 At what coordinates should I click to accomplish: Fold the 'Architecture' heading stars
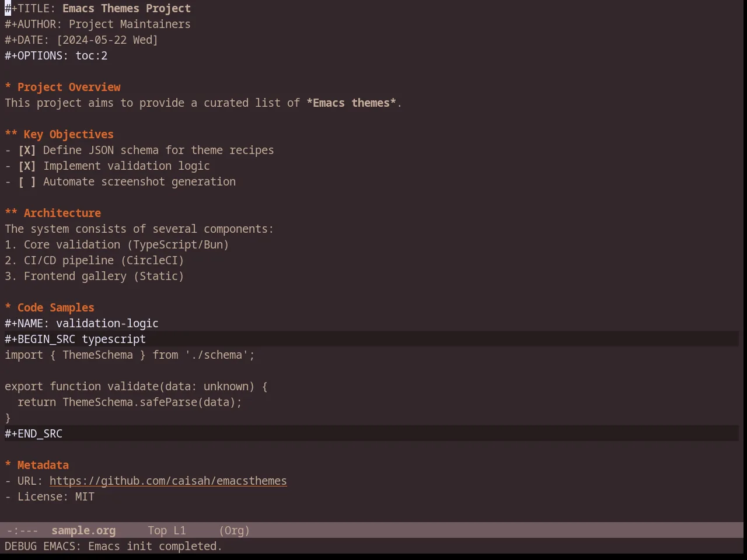11,213
